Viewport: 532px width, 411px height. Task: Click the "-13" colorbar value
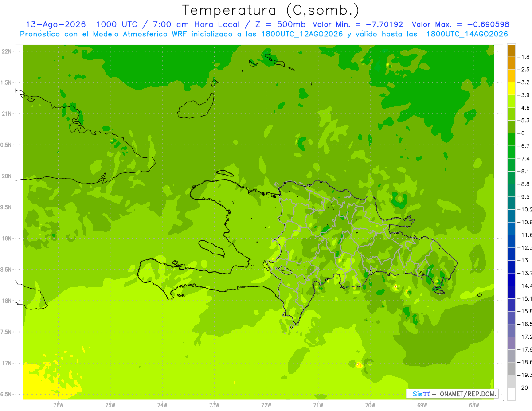(523, 260)
